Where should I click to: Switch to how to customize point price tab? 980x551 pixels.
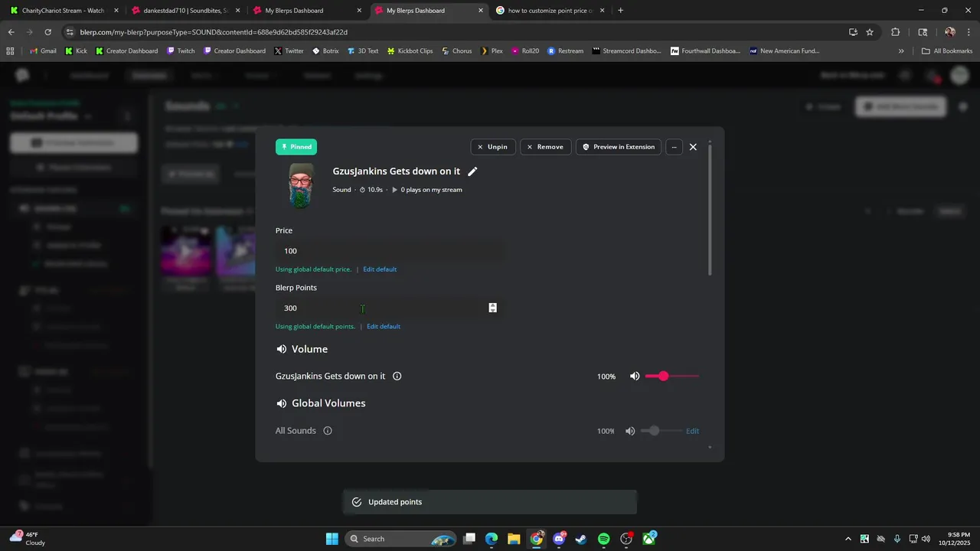tap(550, 11)
